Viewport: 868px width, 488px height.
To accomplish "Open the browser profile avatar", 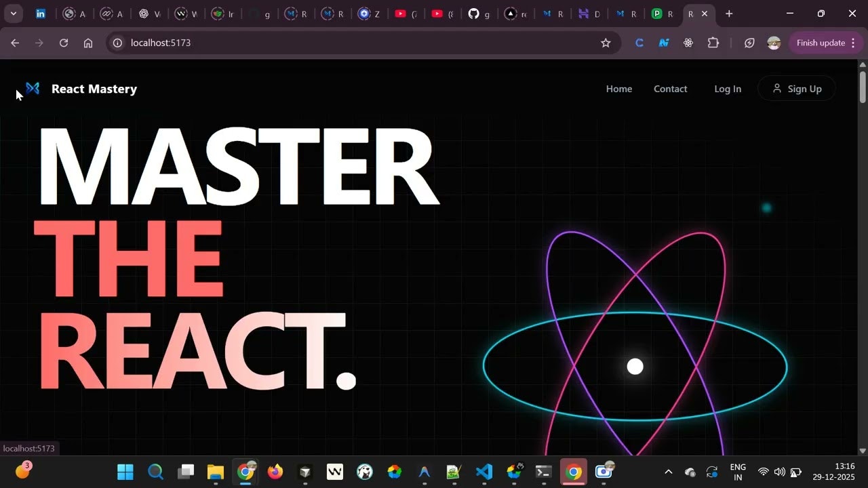I will pyautogui.click(x=774, y=43).
